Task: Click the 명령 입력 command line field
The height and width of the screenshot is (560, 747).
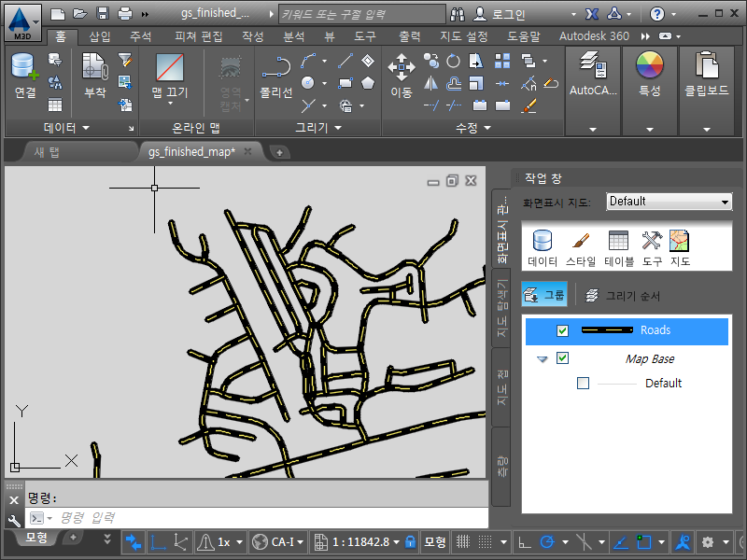Action: coord(261,517)
